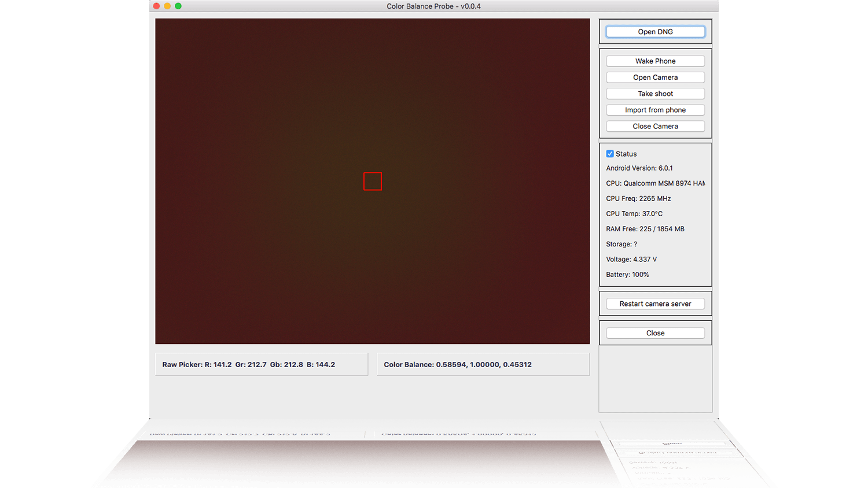This screenshot has width=868, height=488.
Task: Click the CPU Temp status line
Action: coord(634,214)
